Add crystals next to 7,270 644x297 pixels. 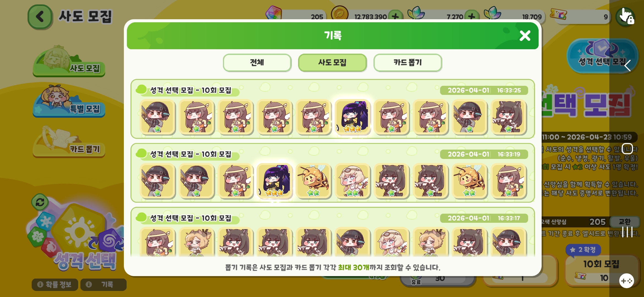tap(472, 16)
